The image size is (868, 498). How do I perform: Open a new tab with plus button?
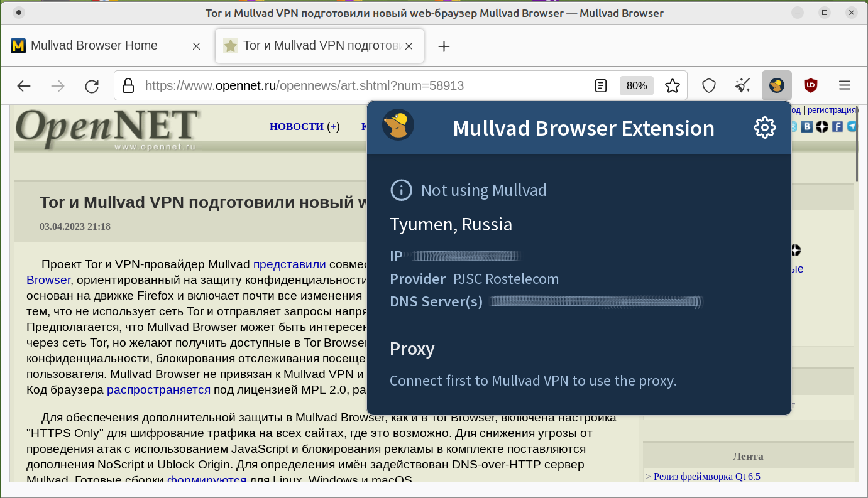pyautogui.click(x=444, y=46)
